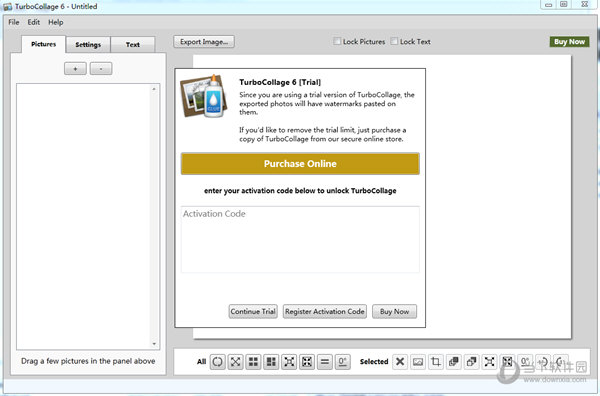This screenshot has height=396, width=600.
Task: Click the fit-picture icon in the Selected group
Action: click(489, 362)
